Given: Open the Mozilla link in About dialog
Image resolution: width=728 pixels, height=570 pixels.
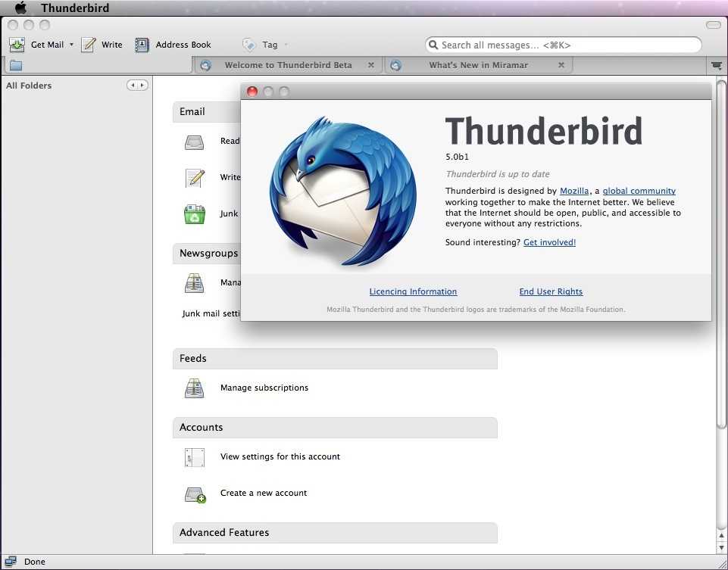Looking at the screenshot, I should point(574,191).
